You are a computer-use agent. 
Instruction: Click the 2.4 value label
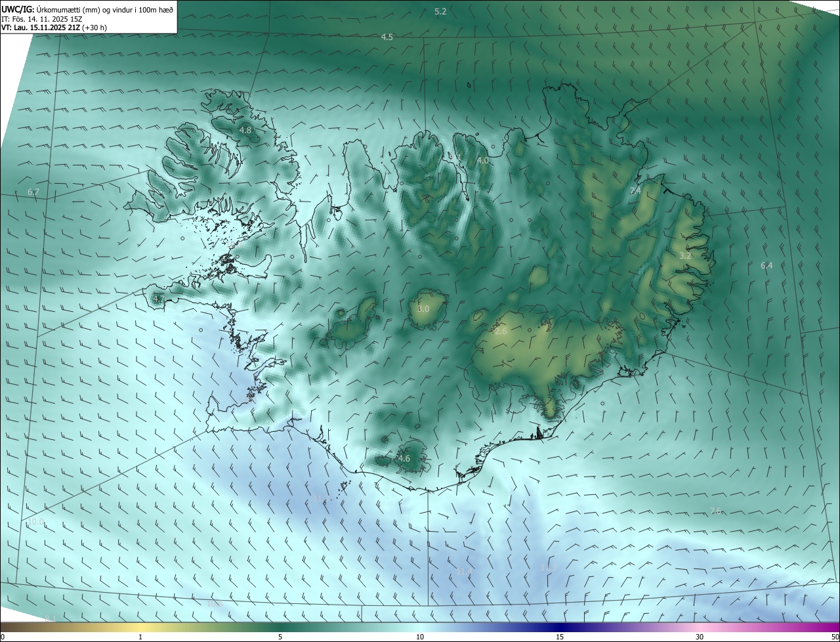coord(635,191)
